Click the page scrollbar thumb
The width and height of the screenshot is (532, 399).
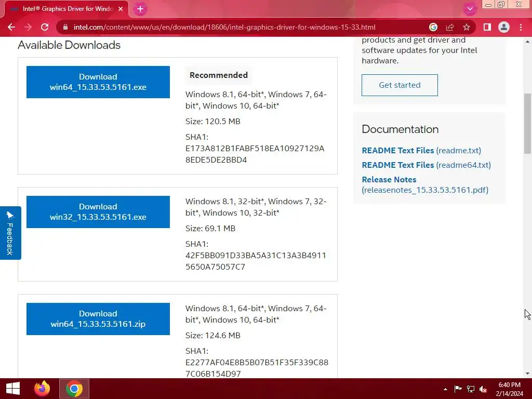[x=528, y=124]
